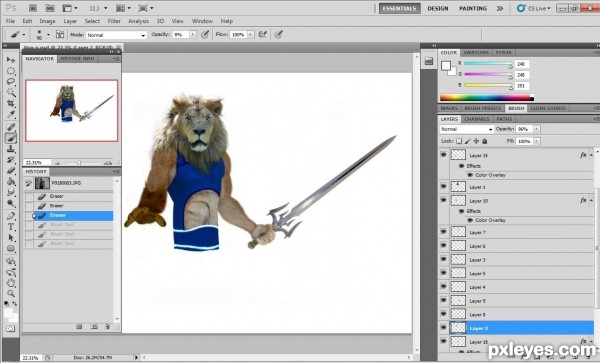Select the Paint Bucket tool
600x363 pixels.
coord(11,182)
